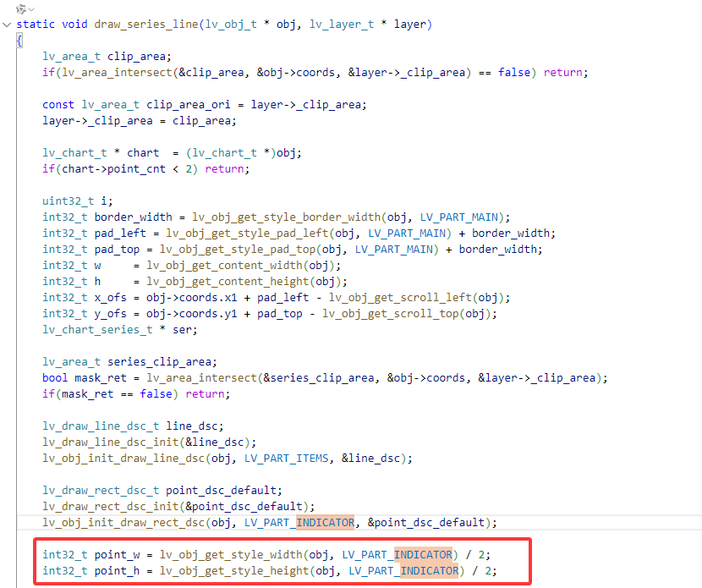The width and height of the screenshot is (702, 588).
Task: Click lv_obj_get_content_width call
Action: pos(225,266)
